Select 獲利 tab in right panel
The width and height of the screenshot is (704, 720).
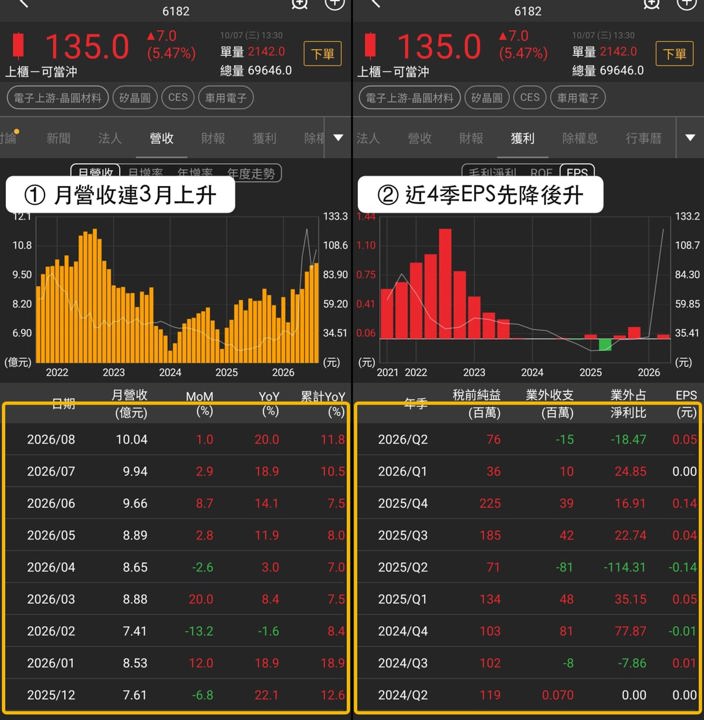[x=523, y=138]
